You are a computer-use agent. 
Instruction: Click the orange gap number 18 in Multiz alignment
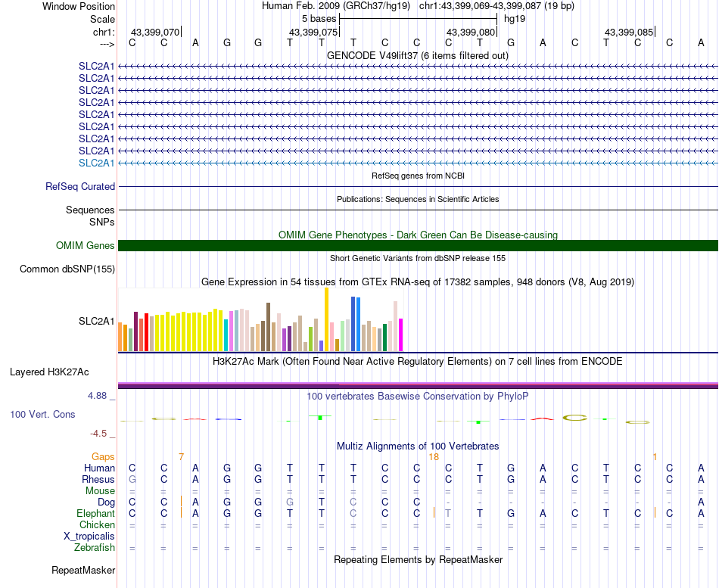click(434, 457)
